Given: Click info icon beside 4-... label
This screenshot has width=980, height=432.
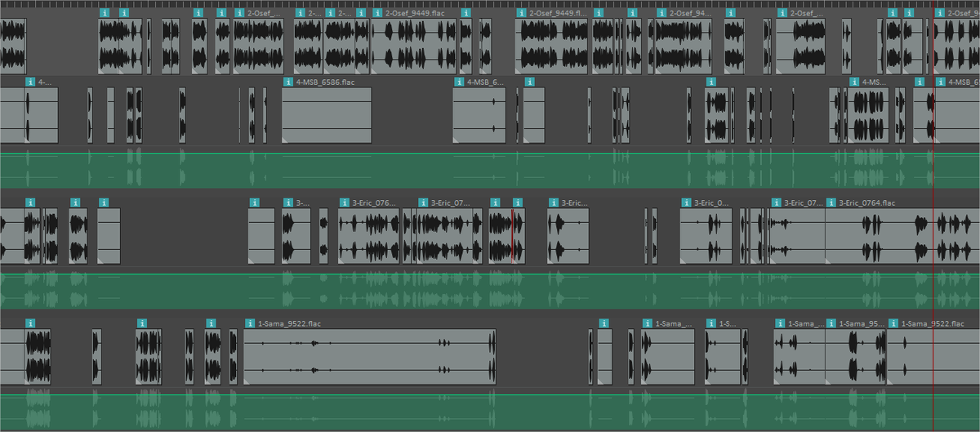Looking at the screenshot, I should pyautogui.click(x=31, y=82).
